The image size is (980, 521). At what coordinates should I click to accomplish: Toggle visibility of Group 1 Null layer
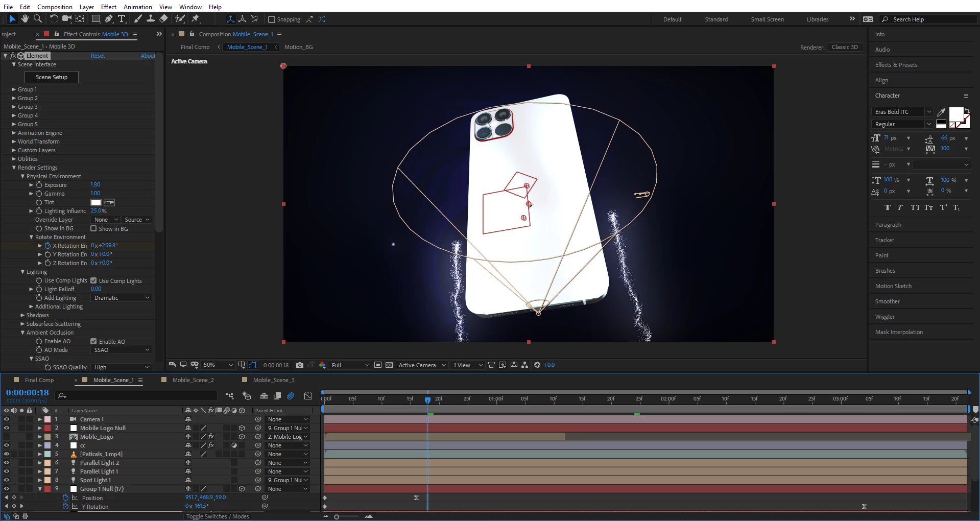[x=6, y=489]
